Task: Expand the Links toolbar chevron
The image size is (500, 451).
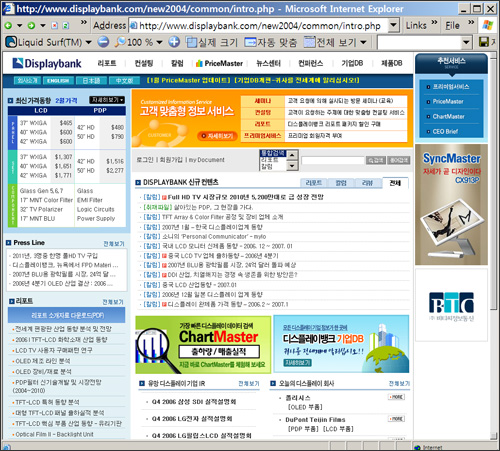Action: point(434,23)
